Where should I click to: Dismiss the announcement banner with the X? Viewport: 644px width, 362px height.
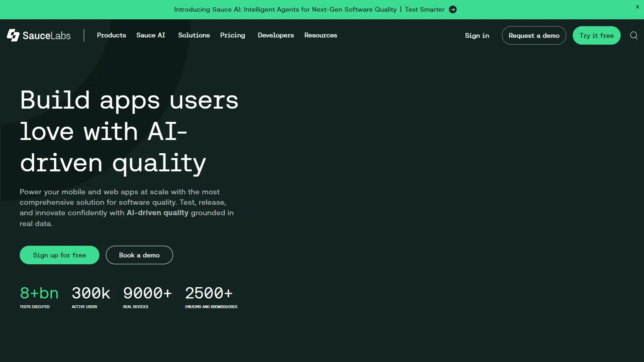(637, 7)
